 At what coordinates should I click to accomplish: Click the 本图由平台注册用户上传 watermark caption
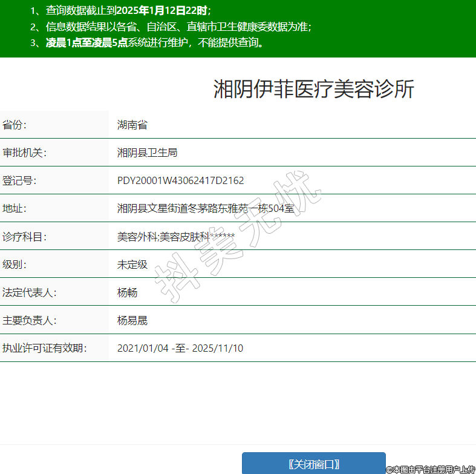[x=431, y=469]
